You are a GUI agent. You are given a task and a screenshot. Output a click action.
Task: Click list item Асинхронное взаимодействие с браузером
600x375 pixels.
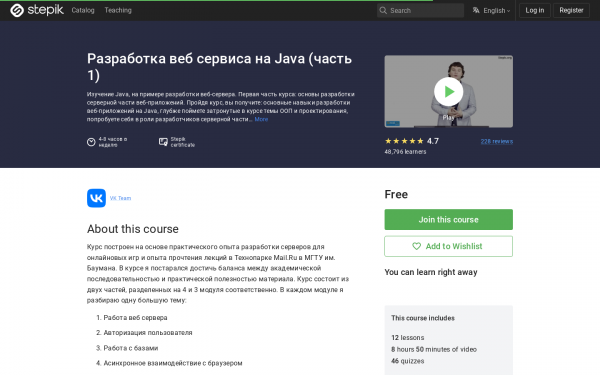(x=173, y=363)
